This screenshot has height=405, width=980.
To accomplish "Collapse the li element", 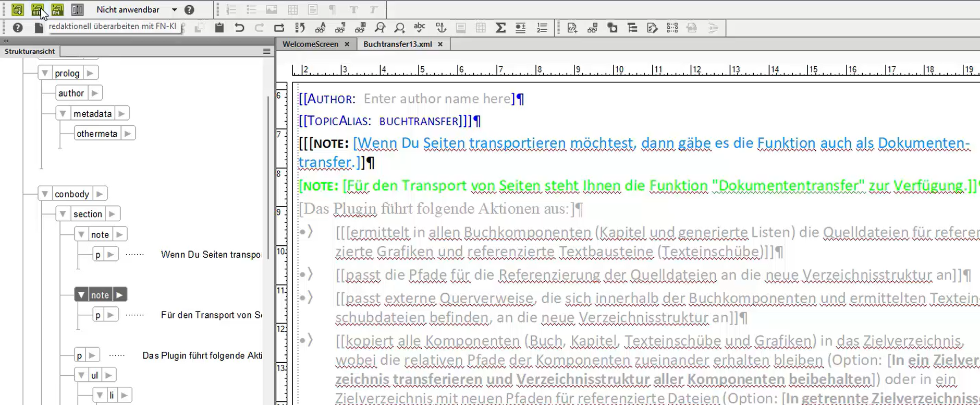I will [x=100, y=396].
